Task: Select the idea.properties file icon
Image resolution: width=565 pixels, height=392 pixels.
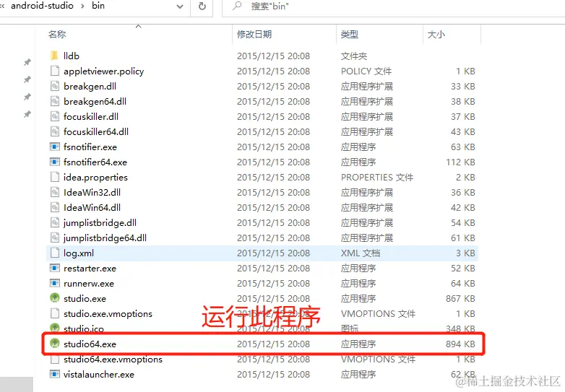Action: click(54, 177)
